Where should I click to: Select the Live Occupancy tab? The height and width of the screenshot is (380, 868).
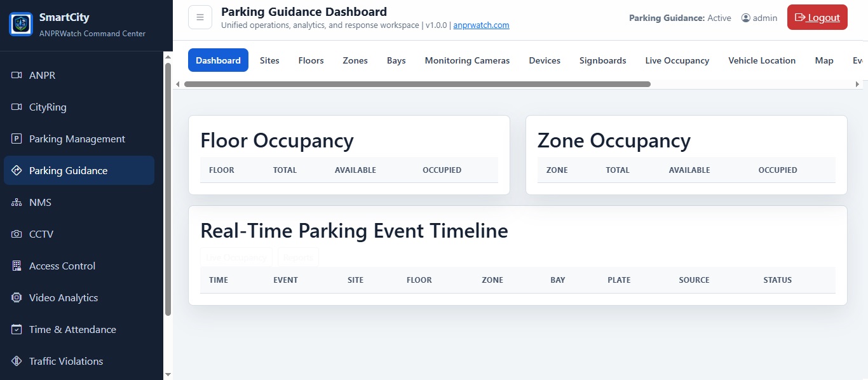pos(677,60)
